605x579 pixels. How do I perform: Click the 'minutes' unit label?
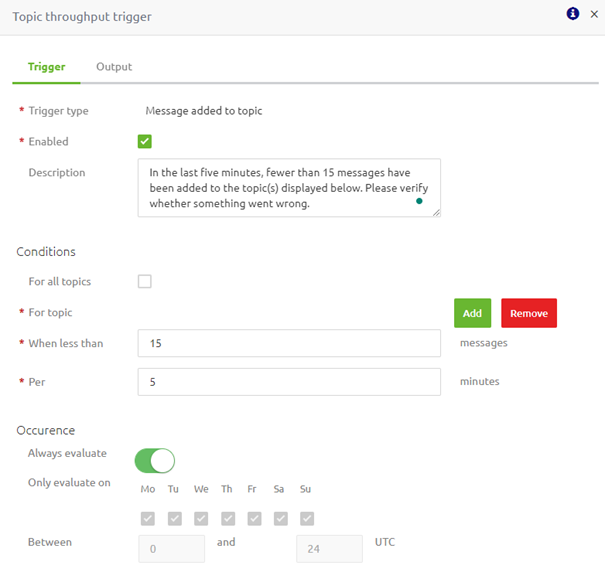pos(480,381)
